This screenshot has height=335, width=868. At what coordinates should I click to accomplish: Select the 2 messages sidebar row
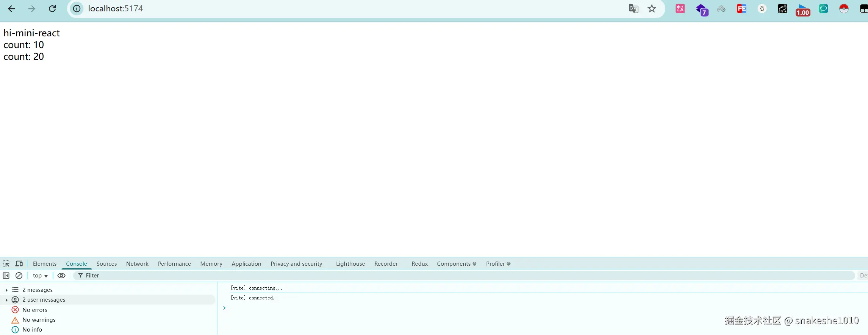[108, 290]
